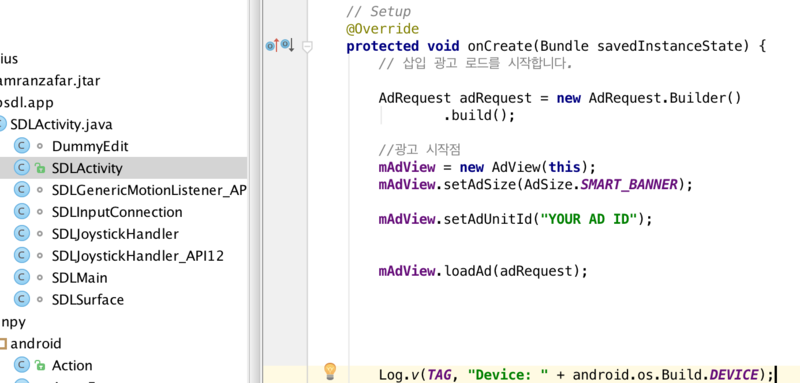
Task: Select the DummyEdit class icon
Action: (x=21, y=146)
